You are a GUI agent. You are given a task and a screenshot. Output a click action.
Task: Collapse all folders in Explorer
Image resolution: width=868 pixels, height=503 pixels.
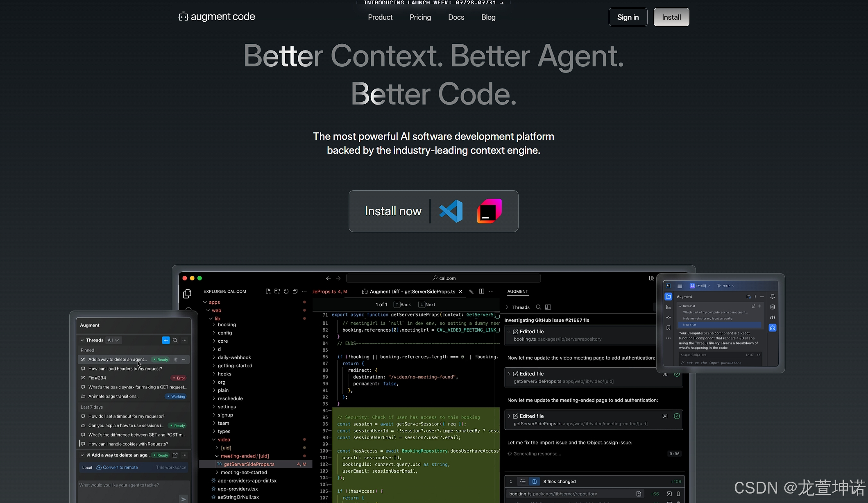point(295,291)
